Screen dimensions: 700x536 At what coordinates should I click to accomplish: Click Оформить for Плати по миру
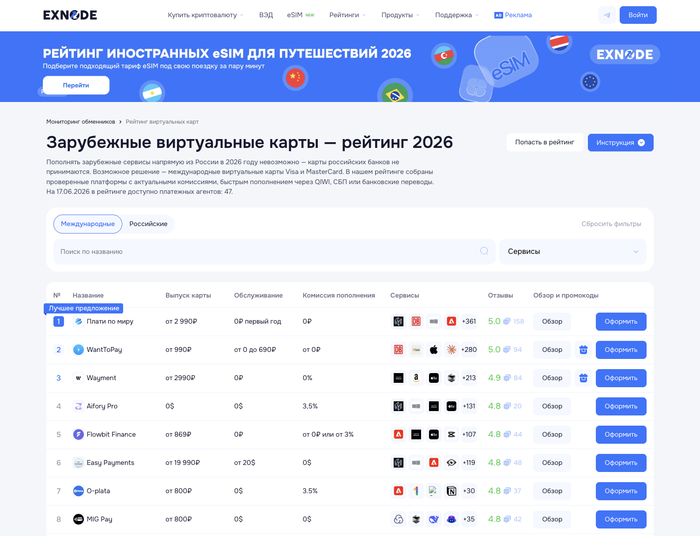pos(621,321)
